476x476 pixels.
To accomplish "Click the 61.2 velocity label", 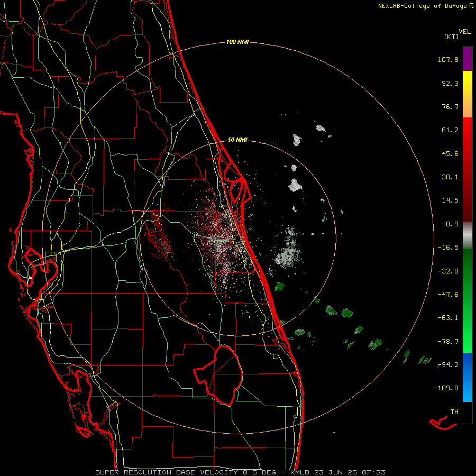I will click(x=450, y=130).
